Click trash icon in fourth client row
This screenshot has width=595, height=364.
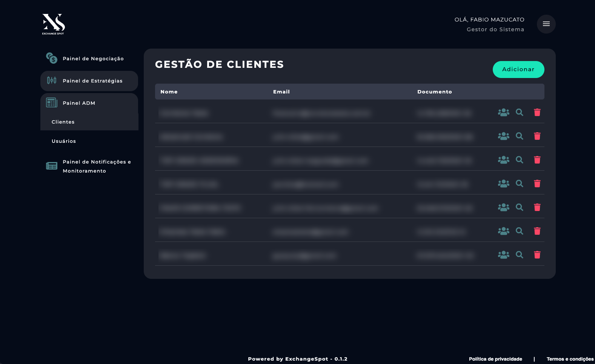click(x=537, y=184)
